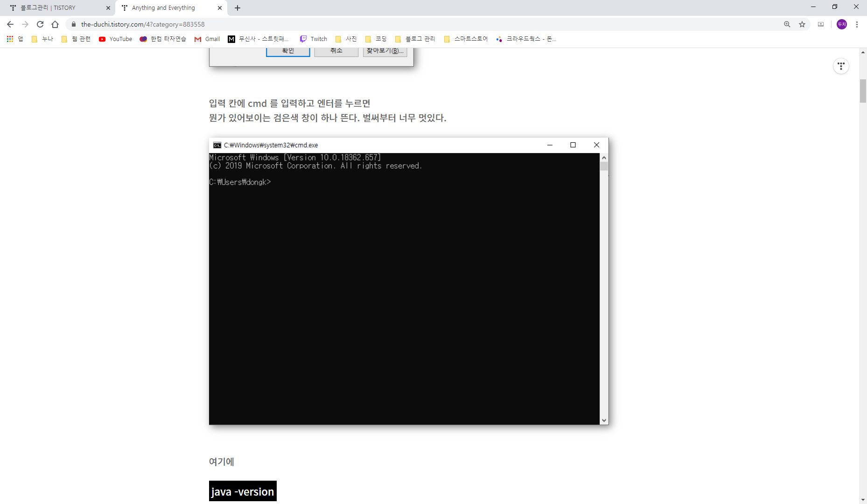Bookmark this page with star
Image resolution: width=867 pixels, height=504 pixels.
[802, 24]
